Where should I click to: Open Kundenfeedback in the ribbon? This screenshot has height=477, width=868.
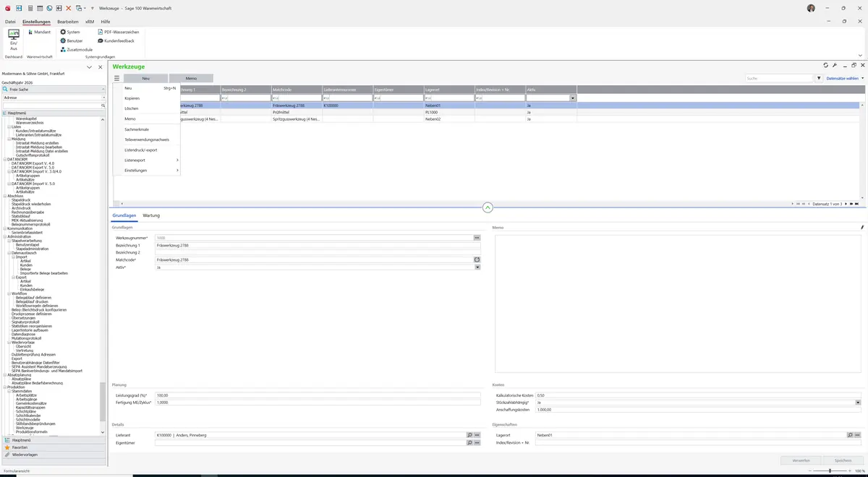pyautogui.click(x=116, y=41)
